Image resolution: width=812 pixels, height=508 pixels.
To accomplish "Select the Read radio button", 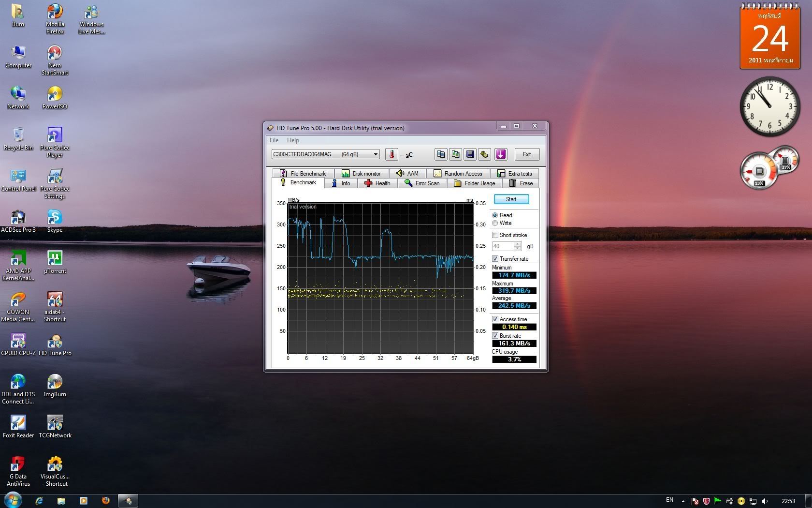I will point(495,215).
